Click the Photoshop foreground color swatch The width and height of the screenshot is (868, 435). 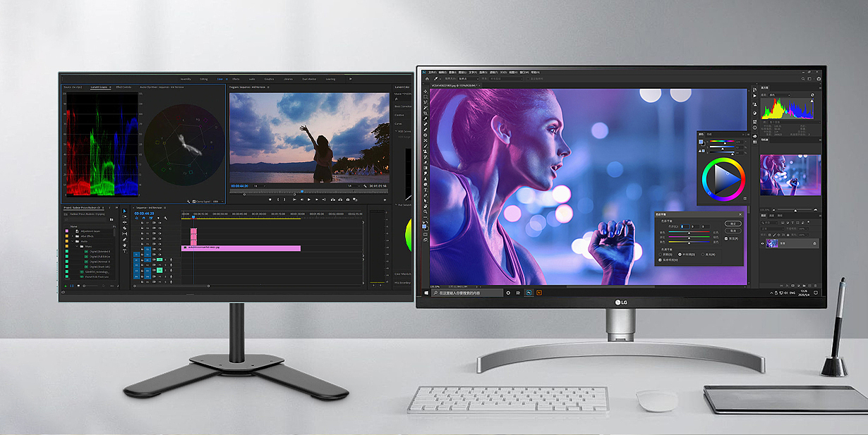tap(424, 226)
